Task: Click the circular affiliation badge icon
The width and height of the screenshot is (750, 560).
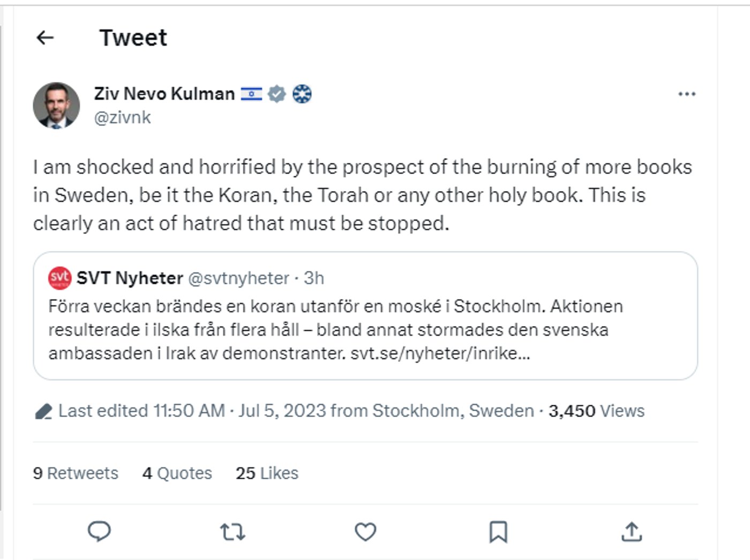Action: pos(302,94)
